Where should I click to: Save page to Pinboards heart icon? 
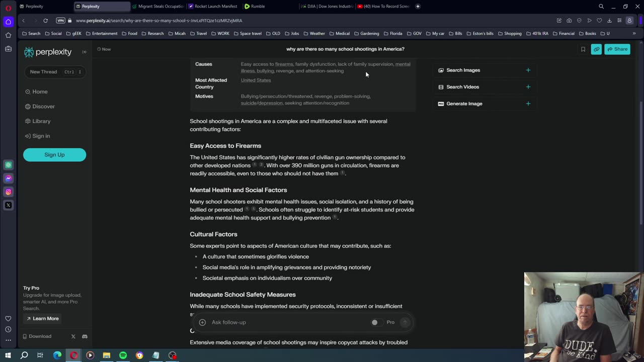pyautogui.click(x=599, y=21)
